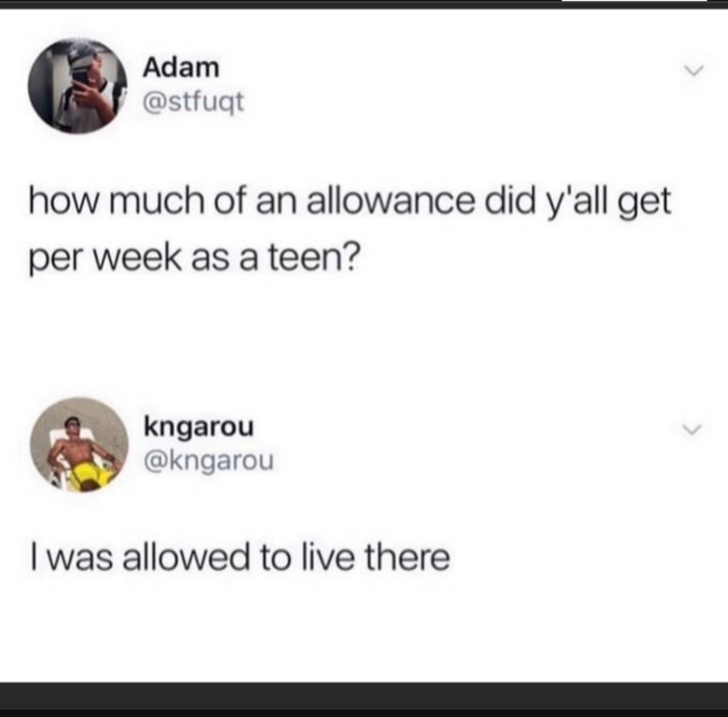Open the @stfuqt handle link

[193, 101]
